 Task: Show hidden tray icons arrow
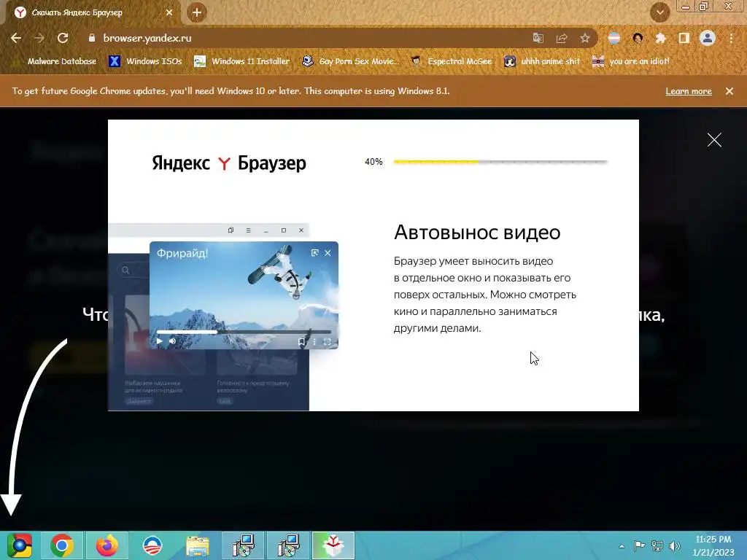pos(622,546)
